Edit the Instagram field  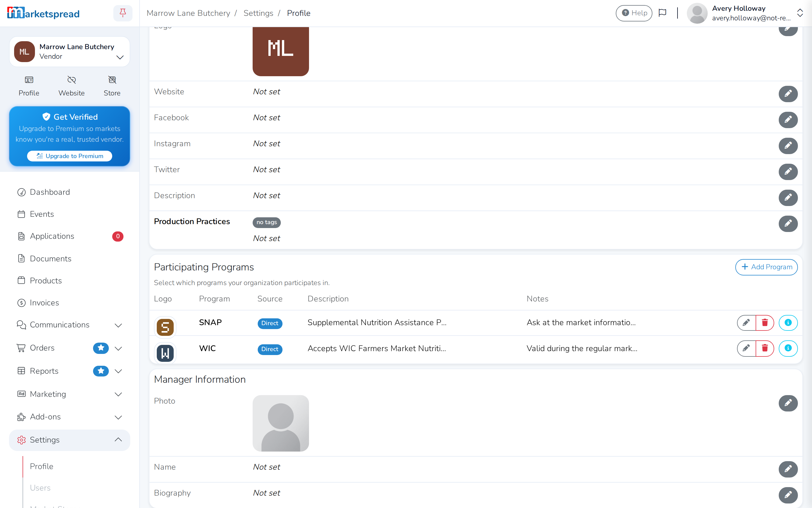coord(788,145)
